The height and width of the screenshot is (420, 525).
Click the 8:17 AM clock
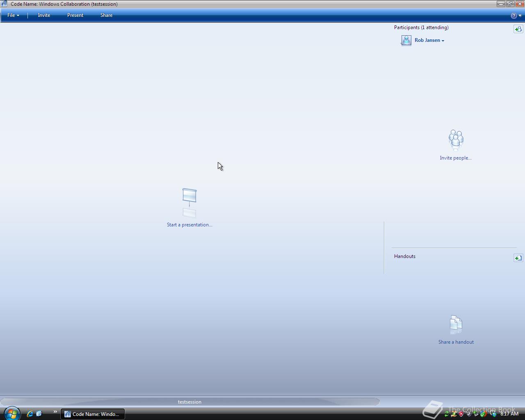point(509,414)
